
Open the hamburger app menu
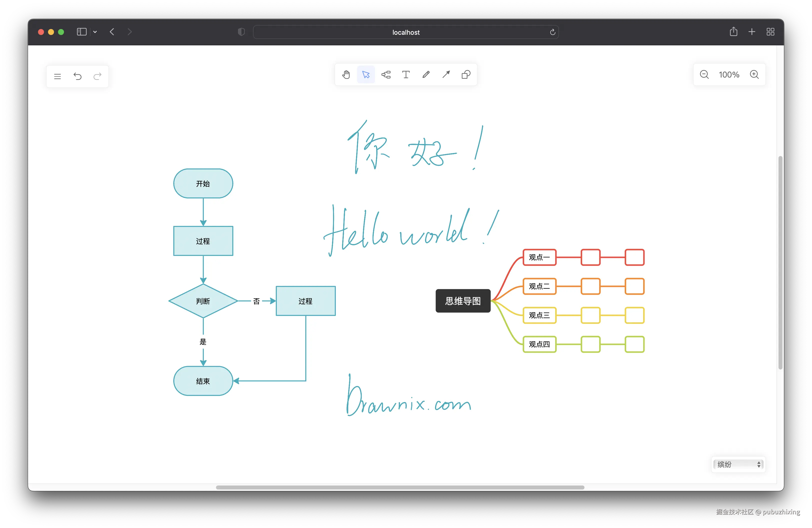[57, 76]
